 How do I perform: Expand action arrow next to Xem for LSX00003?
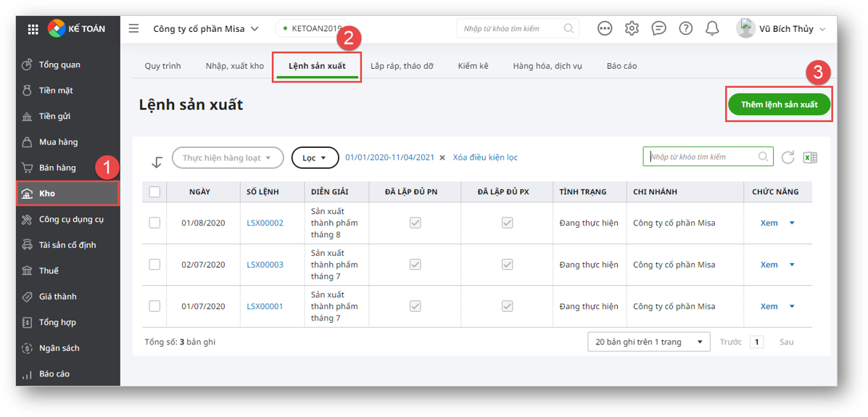point(792,265)
